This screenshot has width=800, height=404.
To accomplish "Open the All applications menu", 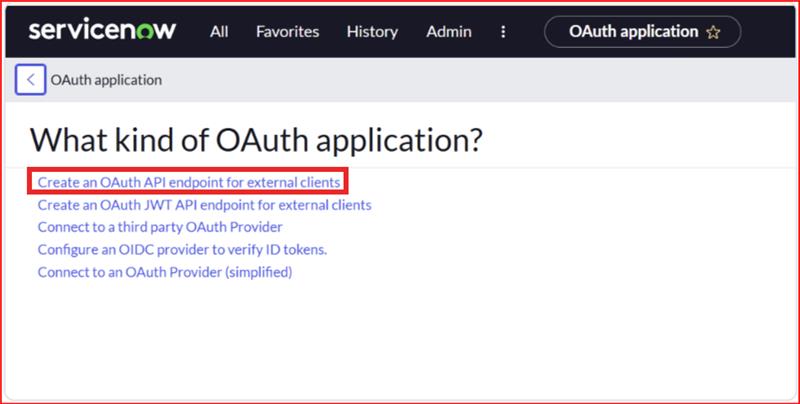I will tap(219, 32).
